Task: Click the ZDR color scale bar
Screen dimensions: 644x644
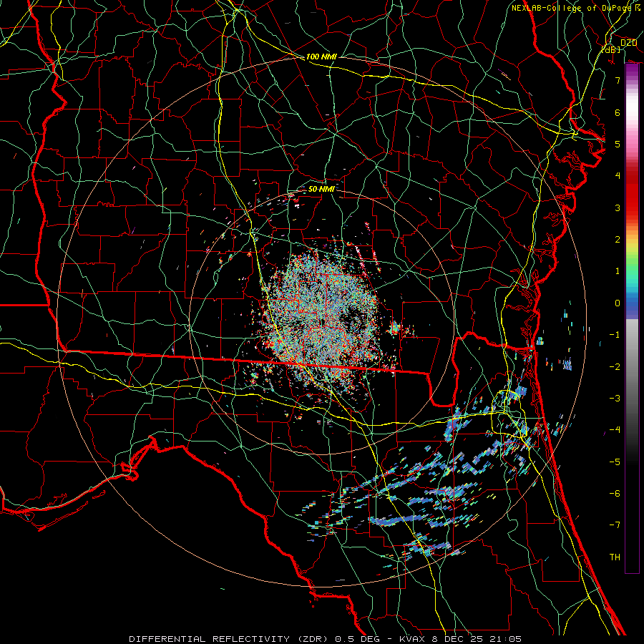Action: coord(632,318)
